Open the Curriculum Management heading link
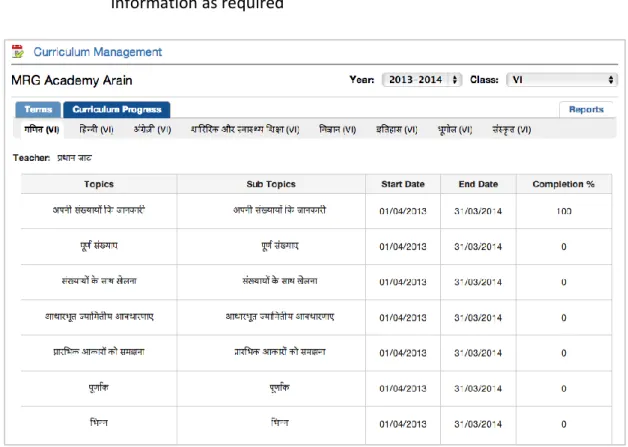 tap(98, 52)
